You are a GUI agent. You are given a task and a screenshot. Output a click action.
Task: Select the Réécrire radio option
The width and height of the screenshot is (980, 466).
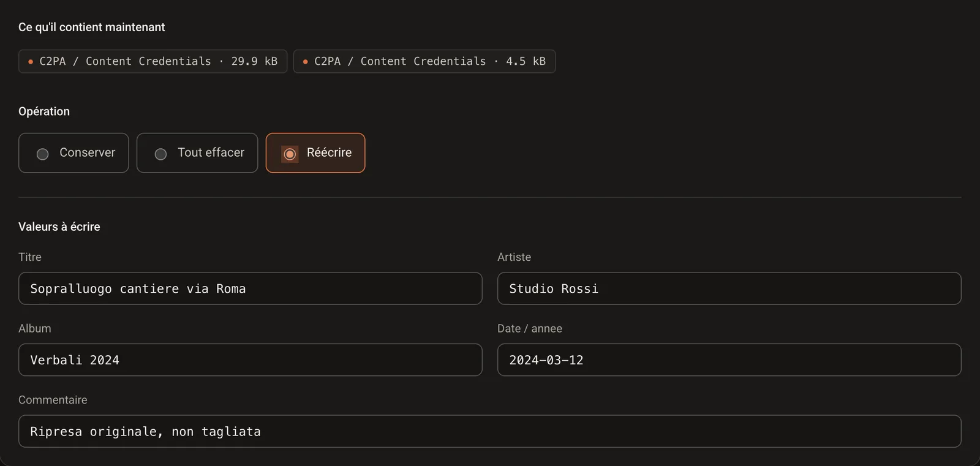(x=315, y=153)
